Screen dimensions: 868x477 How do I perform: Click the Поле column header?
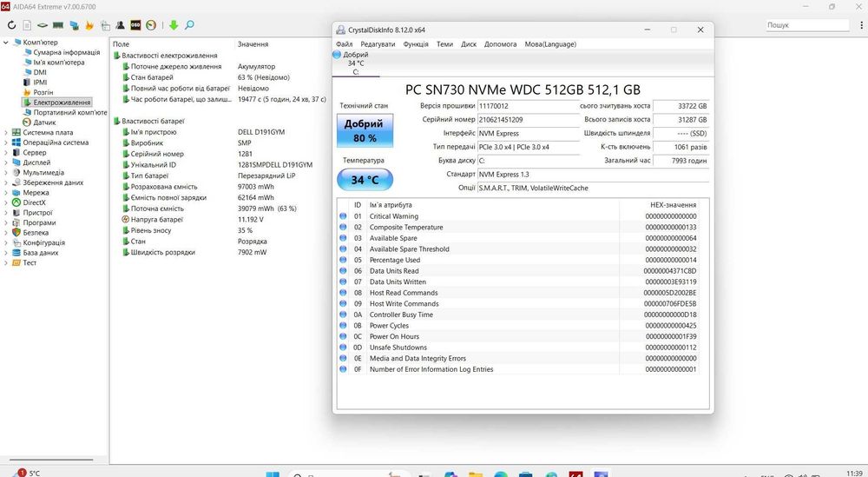tap(122, 43)
